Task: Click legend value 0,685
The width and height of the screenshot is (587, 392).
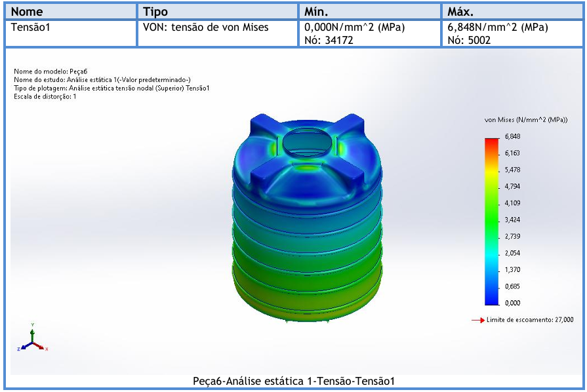Action: coord(512,286)
